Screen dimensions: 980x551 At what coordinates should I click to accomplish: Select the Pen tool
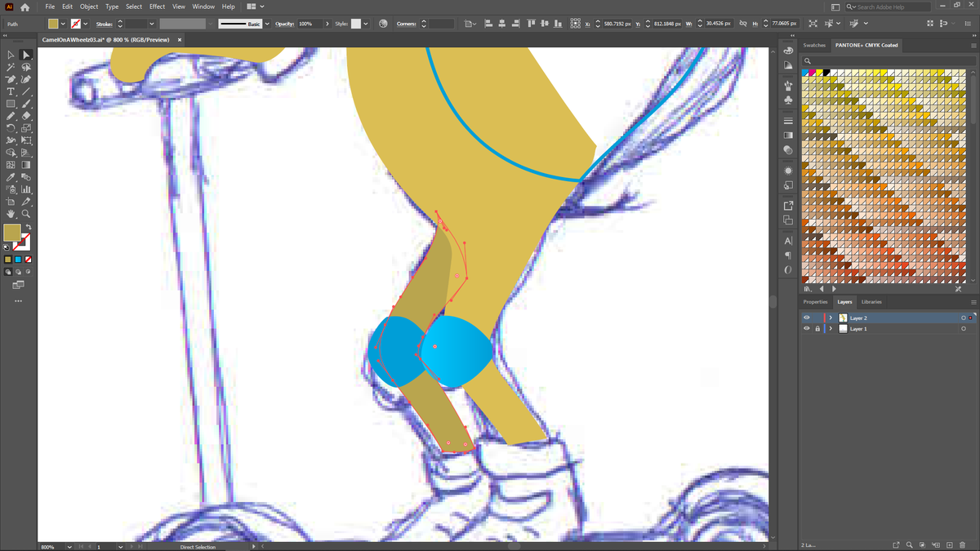pos(11,79)
